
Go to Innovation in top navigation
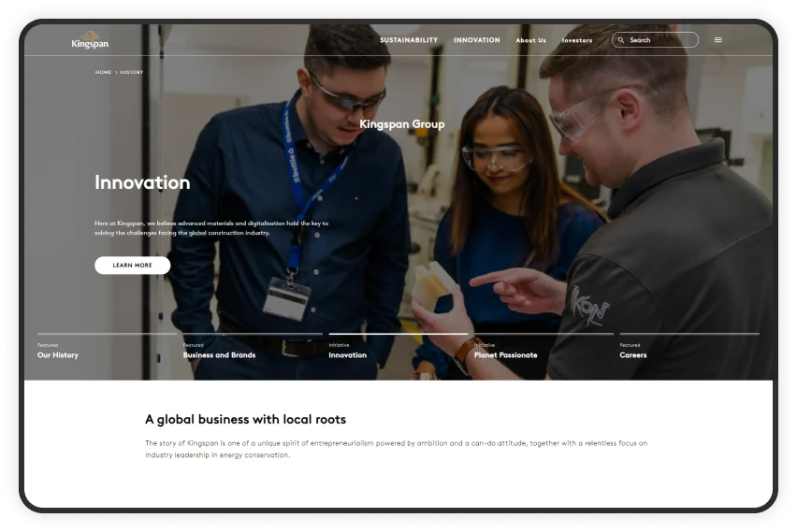pos(476,40)
